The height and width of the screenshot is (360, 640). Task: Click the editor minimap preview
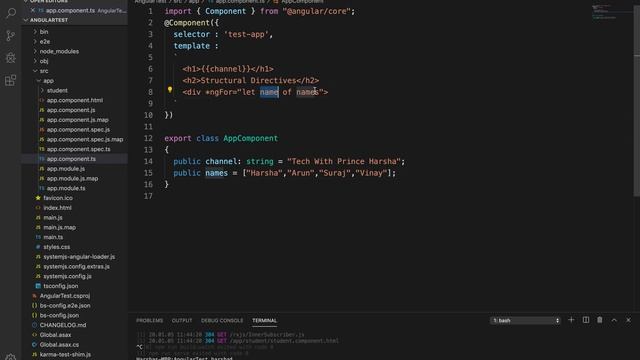click(x=611, y=12)
